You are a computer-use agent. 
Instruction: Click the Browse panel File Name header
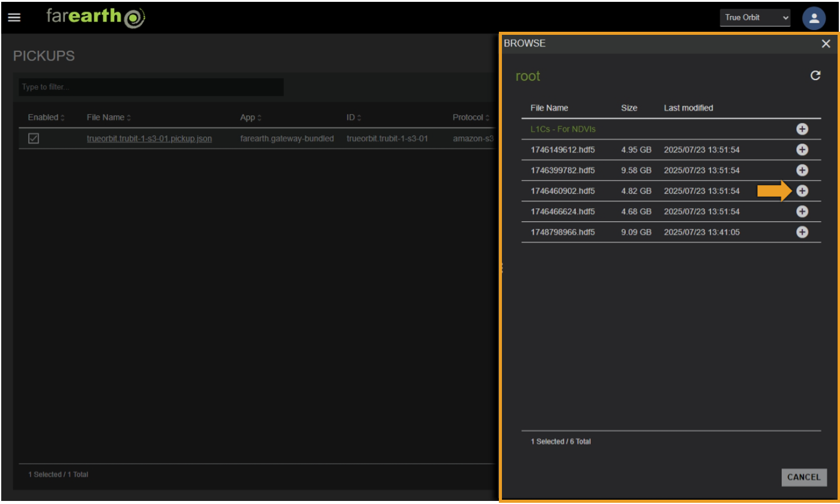(x=549, y=108)
